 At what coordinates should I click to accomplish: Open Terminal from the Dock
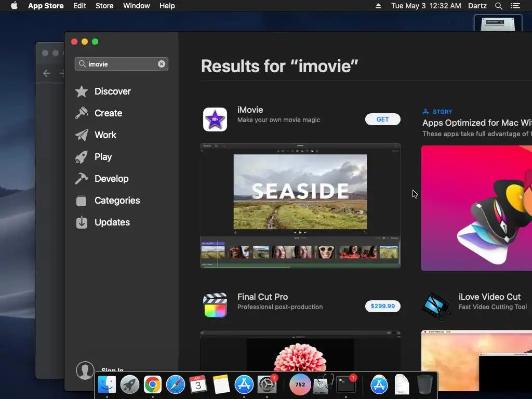pyautogui.click(x=345, y=384)
